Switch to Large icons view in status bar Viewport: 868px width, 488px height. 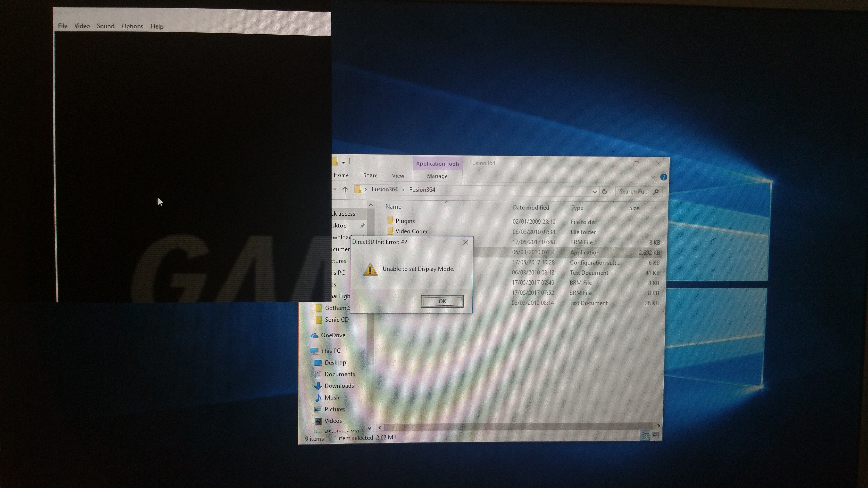click(655, 435)
